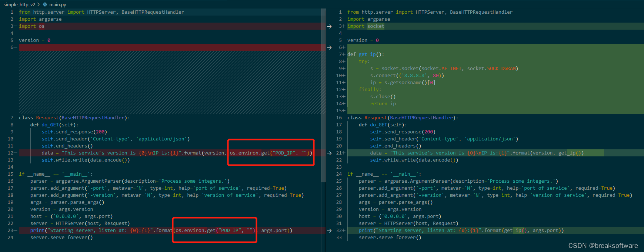644x252 pixels.
Task: Click 'def get_ip():' in the right pane
Action: click(366, 54)
